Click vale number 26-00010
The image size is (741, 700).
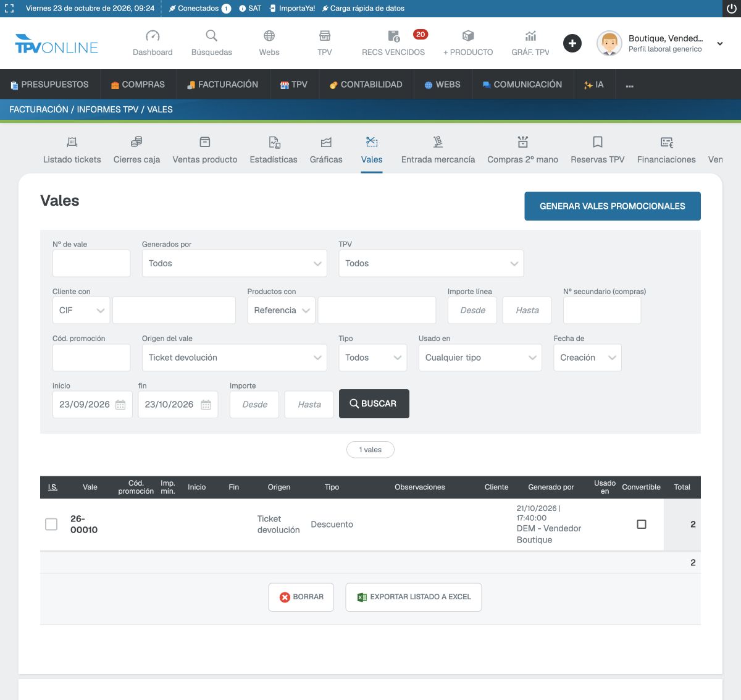(84, 524)
